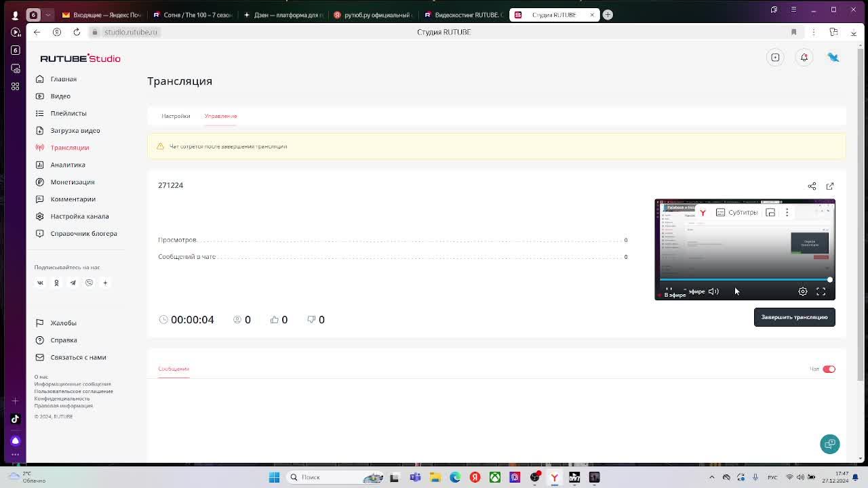This screenshot has width=868, height=488.
Task: Toggle the Чат switch
Action: (x=829, y=369)
